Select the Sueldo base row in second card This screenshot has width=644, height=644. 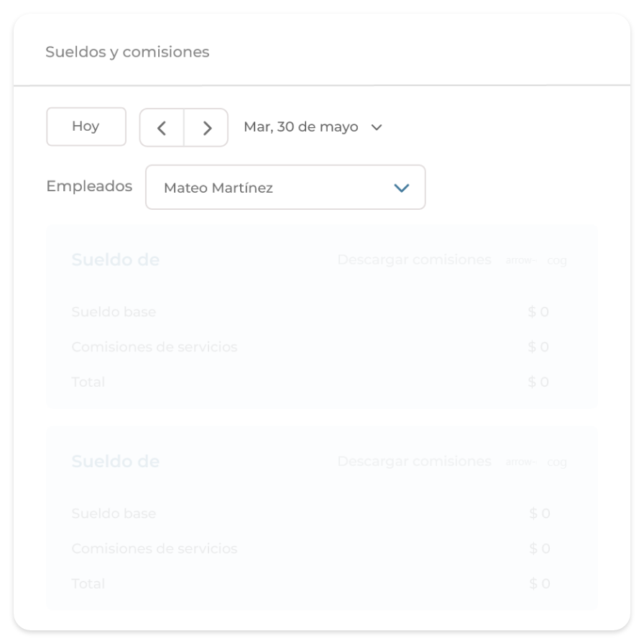[114, 513]
